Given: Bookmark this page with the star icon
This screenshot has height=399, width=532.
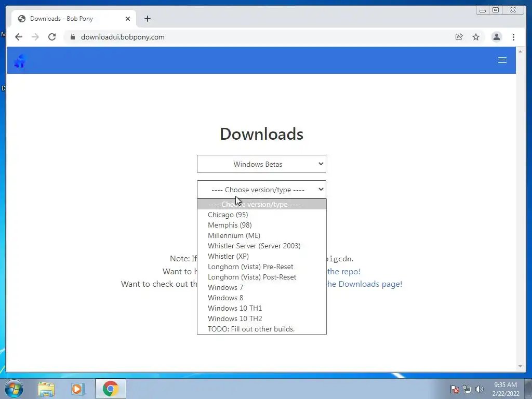Looking at the screenshot, I should (x=476, y=37).
